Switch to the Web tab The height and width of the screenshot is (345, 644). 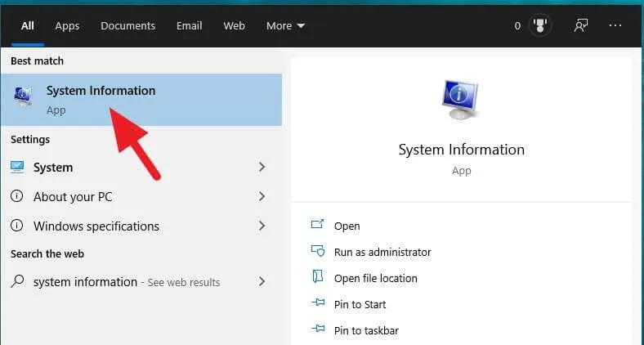click(234, 26)
